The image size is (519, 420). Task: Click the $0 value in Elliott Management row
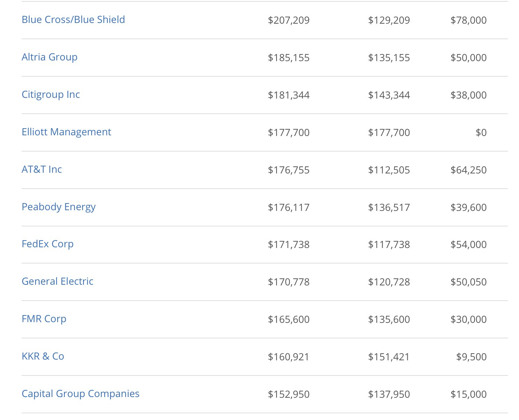(x=481, y=133)
